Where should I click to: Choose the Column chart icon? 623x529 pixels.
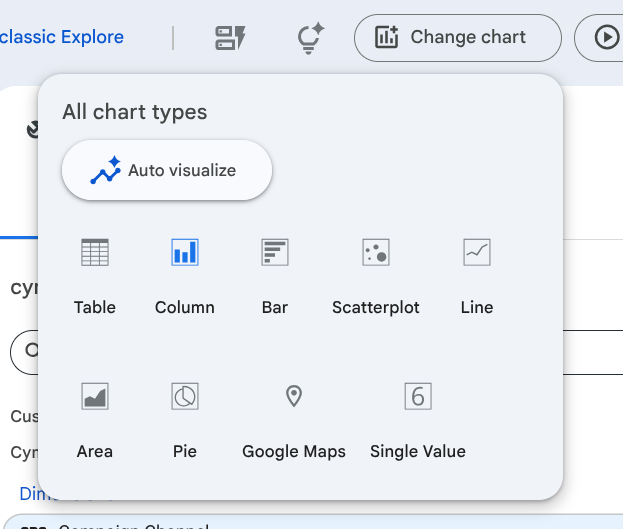(x=185, y=253)
